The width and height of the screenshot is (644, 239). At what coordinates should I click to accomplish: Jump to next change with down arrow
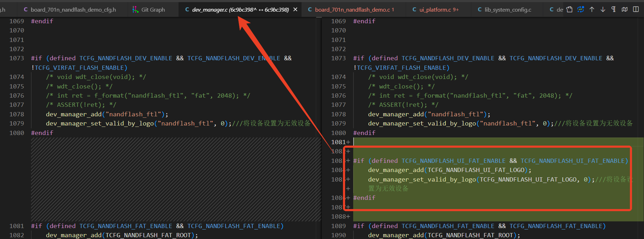coord(603,10)
